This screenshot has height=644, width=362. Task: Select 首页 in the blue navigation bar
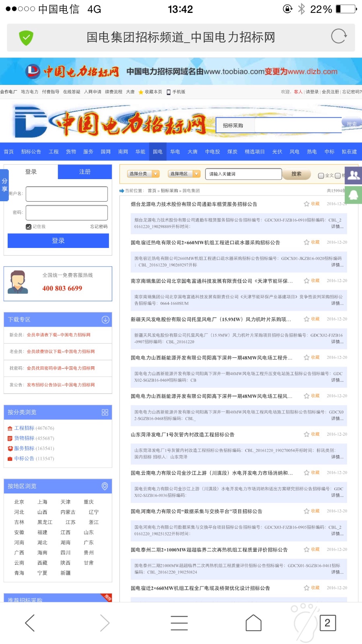[x=9, y=152]
